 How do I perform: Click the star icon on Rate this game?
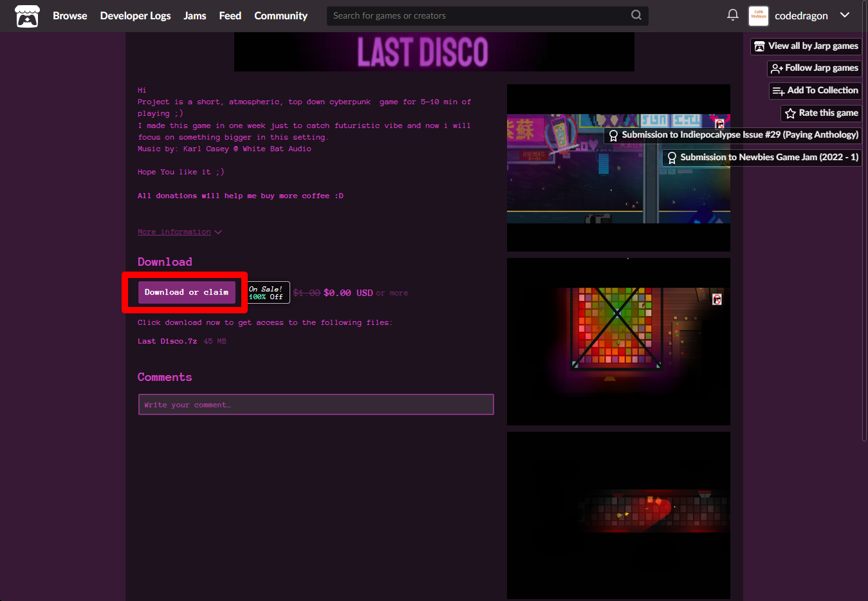790,114
